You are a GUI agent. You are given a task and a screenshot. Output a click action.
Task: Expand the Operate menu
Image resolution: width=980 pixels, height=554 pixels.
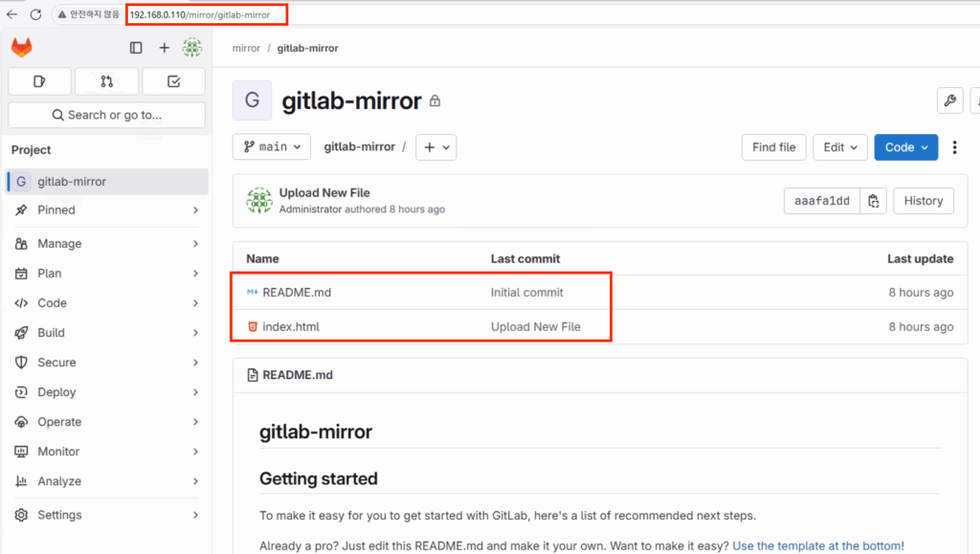pos(195,422)
